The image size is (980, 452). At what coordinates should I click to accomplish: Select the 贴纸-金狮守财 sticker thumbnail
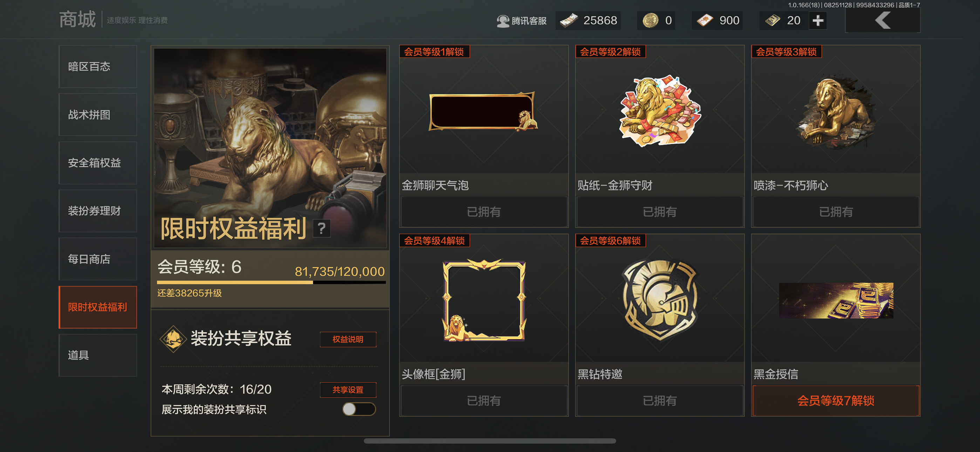[x=660, y=111]
